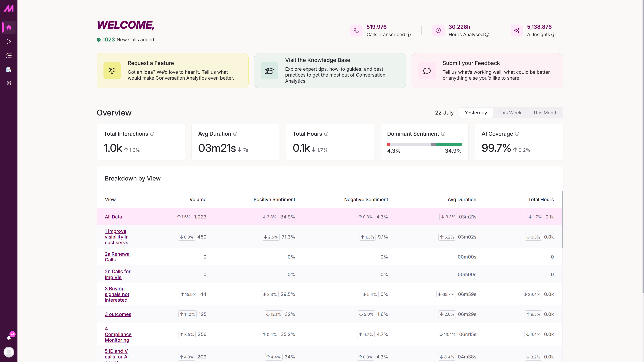Open notifications bell with 24 badge
The image size is (644, 362).
tap(9, 337)
